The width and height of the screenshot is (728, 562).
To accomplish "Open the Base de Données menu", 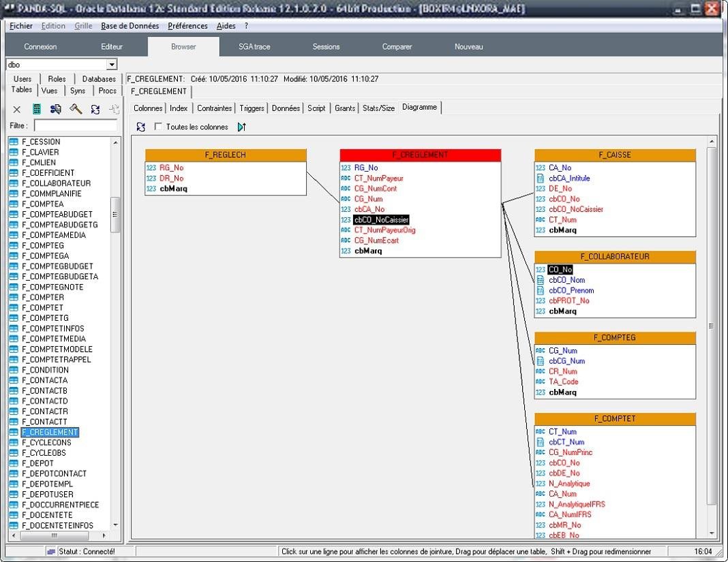I will click(130, 26).
